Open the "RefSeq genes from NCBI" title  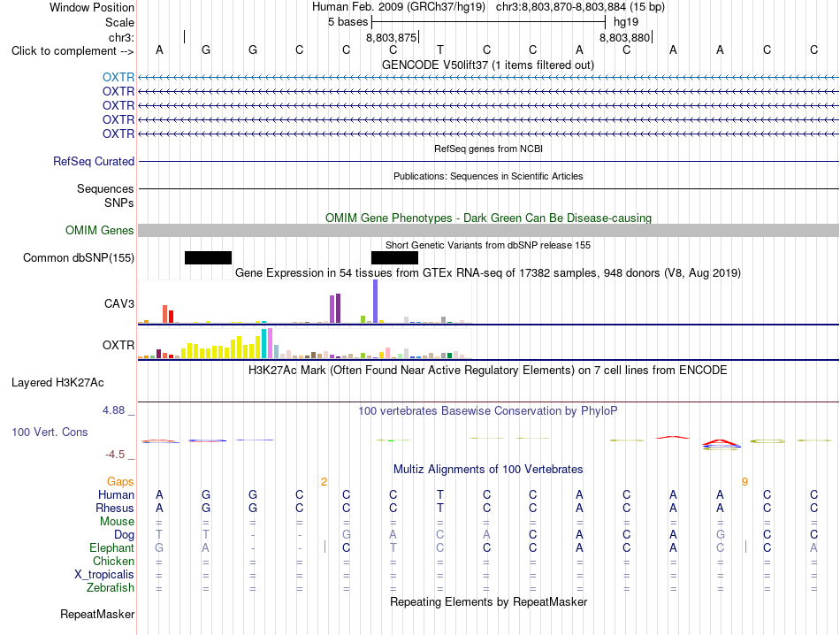488,149
